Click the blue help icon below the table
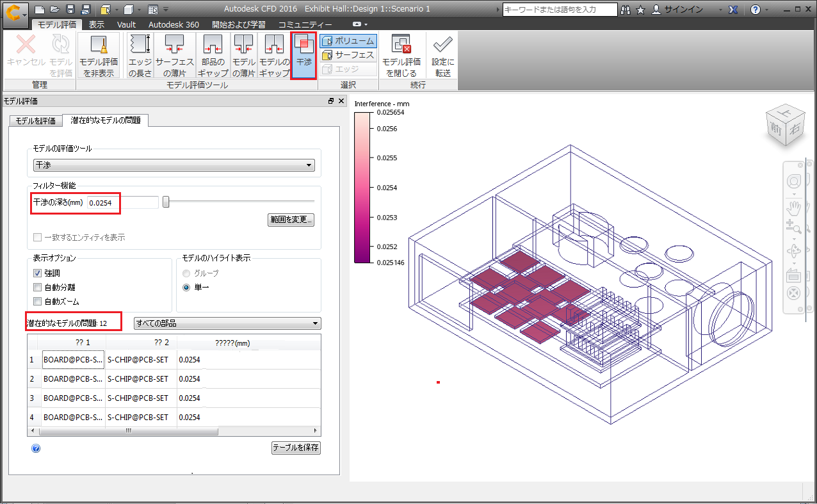 point(36,448)
